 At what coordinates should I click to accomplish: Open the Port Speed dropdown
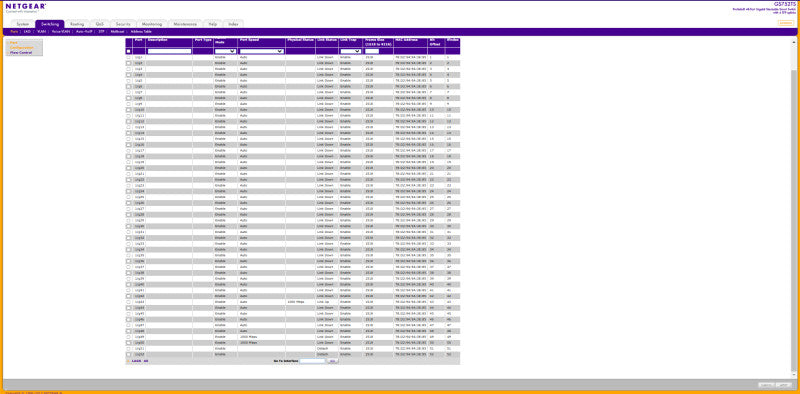(x=261, y=51)
